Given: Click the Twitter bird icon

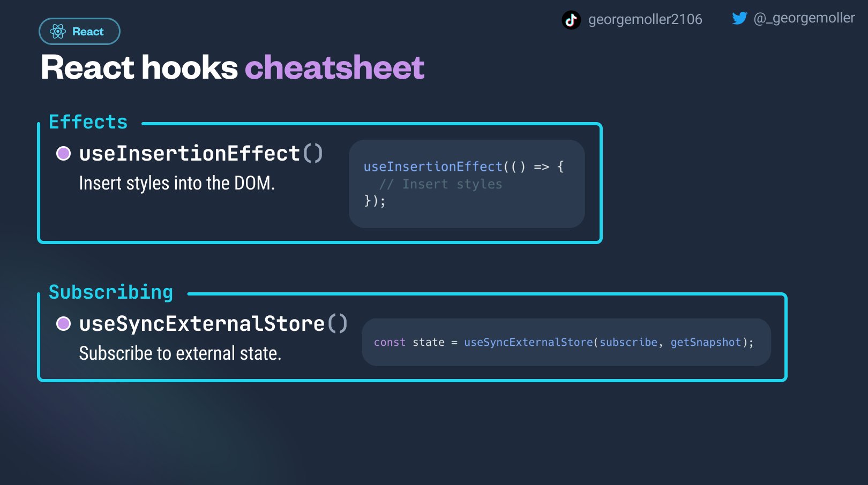Looking at the screenshot, I should click(x=739, y=18).
